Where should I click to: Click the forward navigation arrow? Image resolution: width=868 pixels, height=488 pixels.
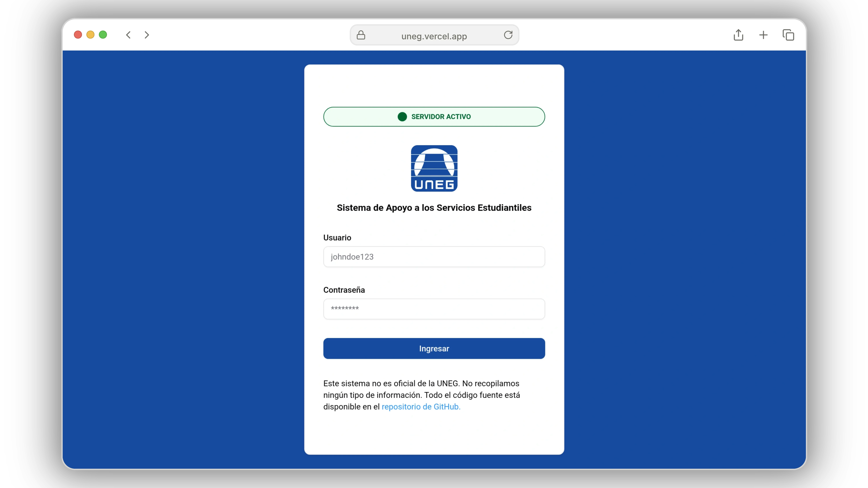[146, 35]
